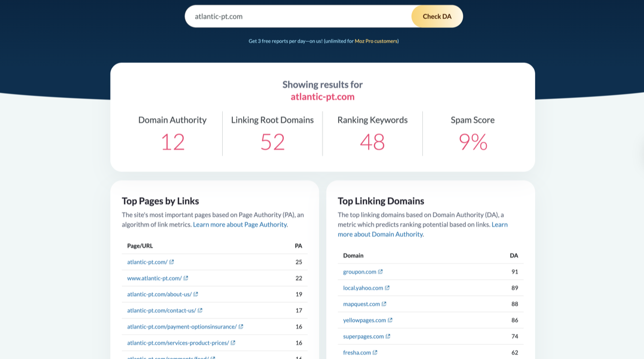Viewport: 644px width, 359px height.
Task: Click external icon beside payment-optionsinsurance URL
Action: [x=241, y=326]
